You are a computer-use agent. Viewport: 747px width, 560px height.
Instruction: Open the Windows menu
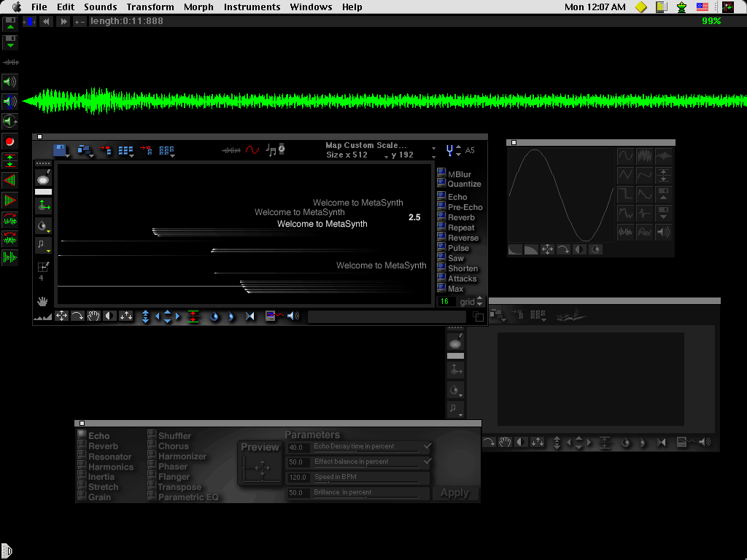click(311, 7)
